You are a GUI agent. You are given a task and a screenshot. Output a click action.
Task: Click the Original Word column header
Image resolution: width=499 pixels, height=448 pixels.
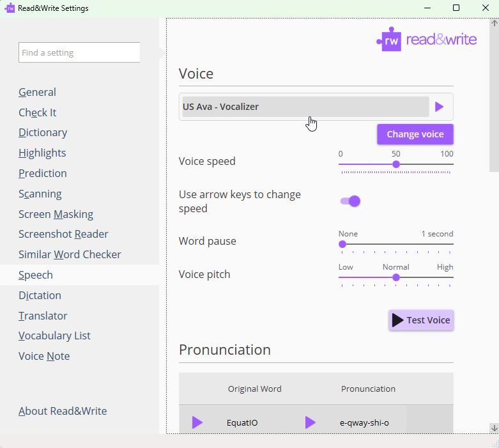tap(254, 389)
